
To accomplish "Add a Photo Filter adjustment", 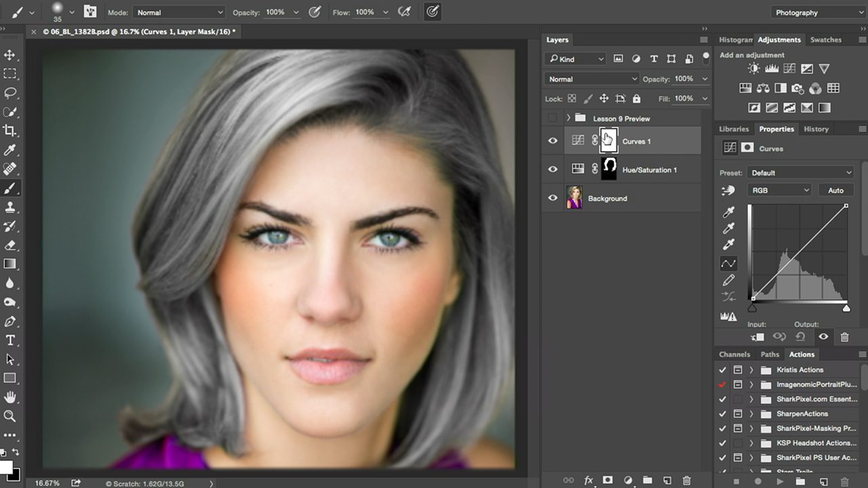I will point(798,88).
